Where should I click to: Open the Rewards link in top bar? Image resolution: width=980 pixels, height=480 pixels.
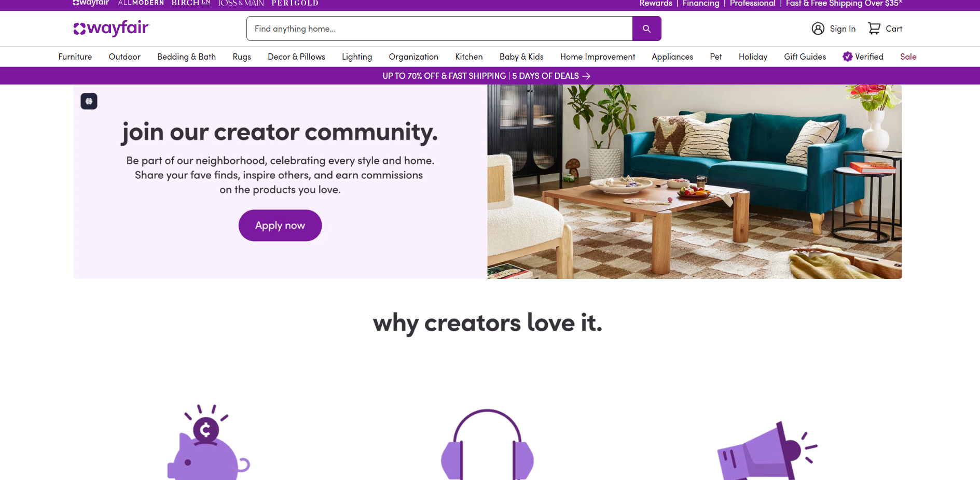(x=656, y=3)
